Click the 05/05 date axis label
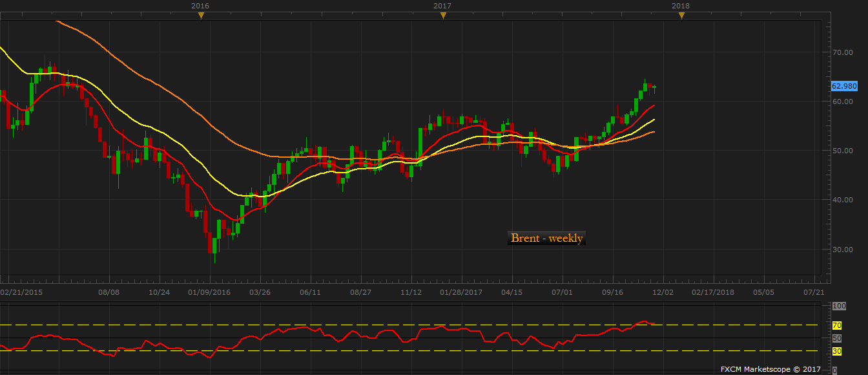The width and height of the screenshot is (868, 375). point(763,292)
